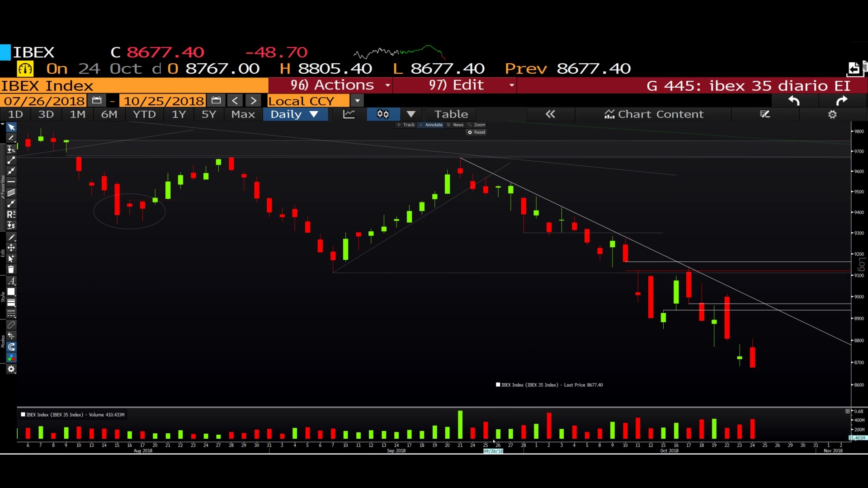
Task: Toggle Track mode on the chart
Action: 406,125
